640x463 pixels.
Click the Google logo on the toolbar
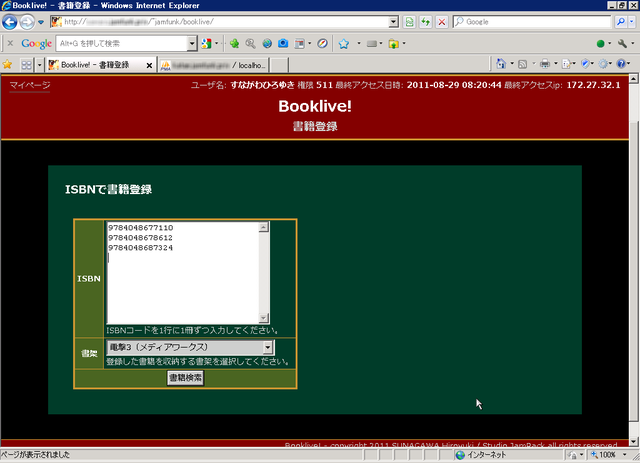(36, 43)
